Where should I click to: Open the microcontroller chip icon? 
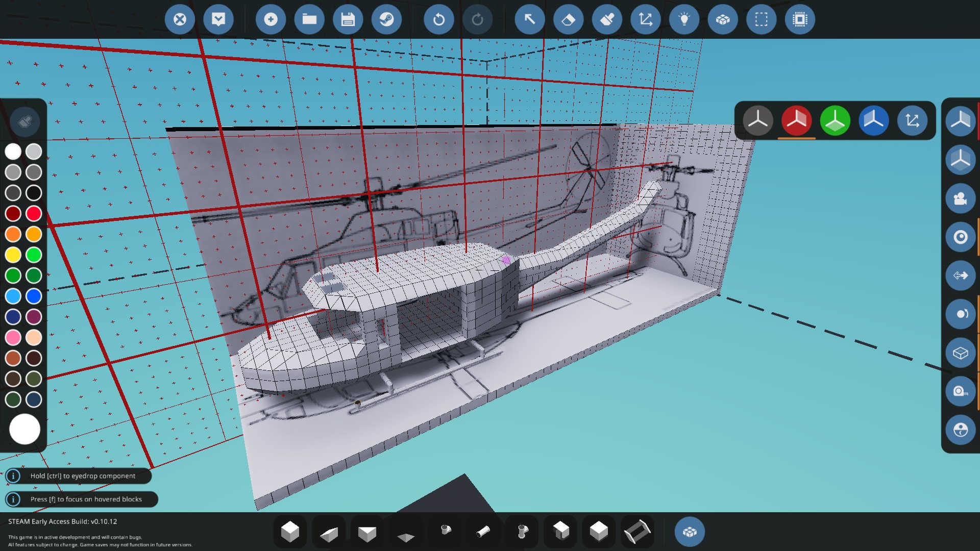[800, 19]
